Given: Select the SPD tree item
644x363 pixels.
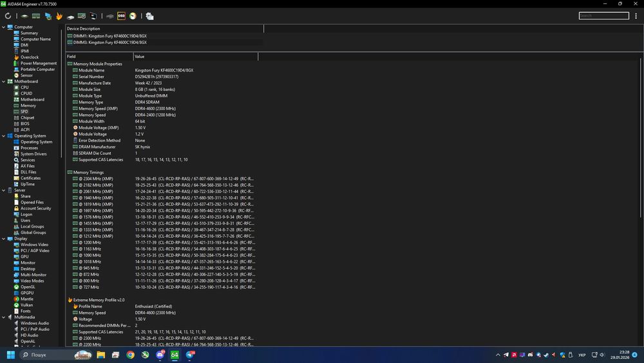Looking at the screenshot, I should [24, 112].
